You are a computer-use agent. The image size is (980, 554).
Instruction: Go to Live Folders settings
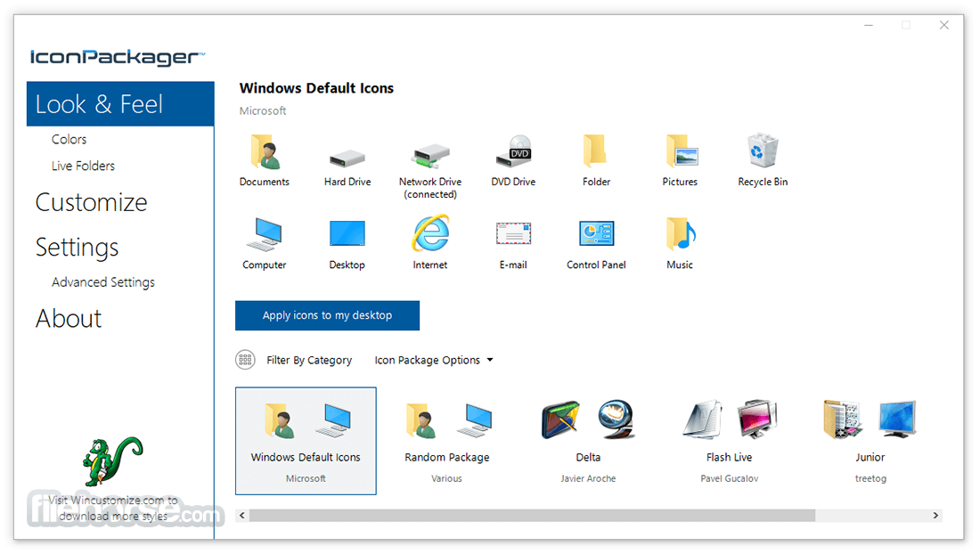click(x=83, y=167)
